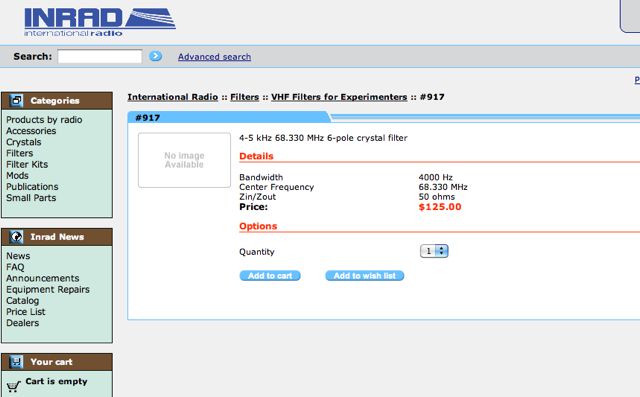Click the Your cart header icon
The width and height of the screenshot is (640, 397).
point(16,362)
